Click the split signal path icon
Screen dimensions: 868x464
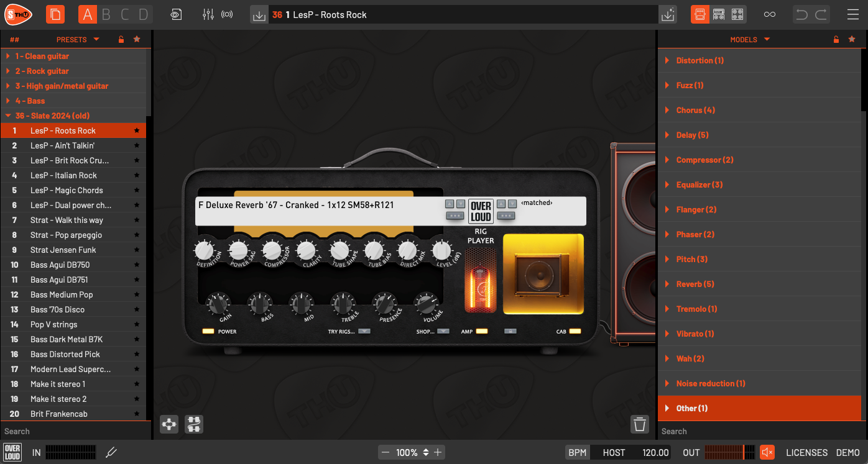click(x=194, y=424)
